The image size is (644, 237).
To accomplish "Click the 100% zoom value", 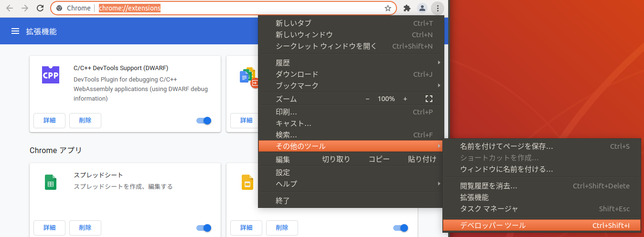I will 386,99.
